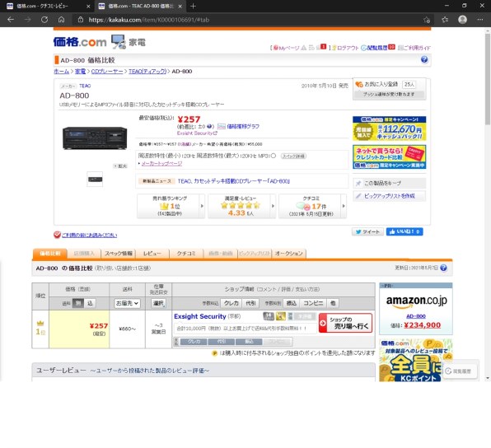Click the TEAC maker link
The height and width of the screenshot is (448, 491).
tap(85, 86)
